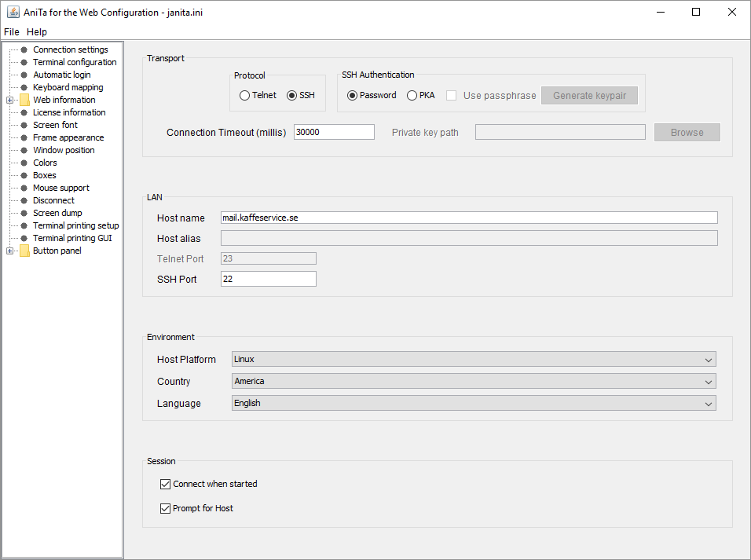Image resolution: width=751 pixels, height=560 pixels.
Task: Click the Generate keypair button
Action: tap(590, 95)
